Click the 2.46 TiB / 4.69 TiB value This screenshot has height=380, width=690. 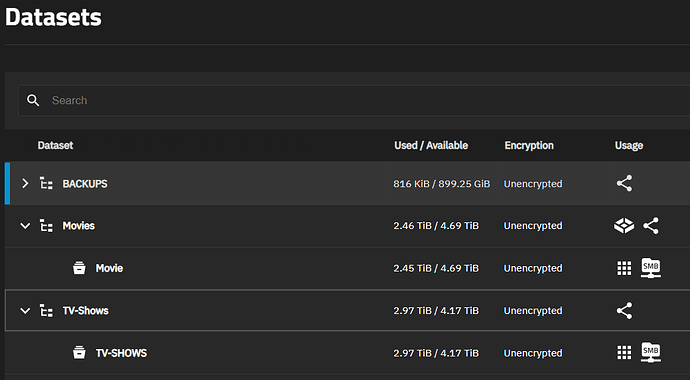(x=436, y=226)
